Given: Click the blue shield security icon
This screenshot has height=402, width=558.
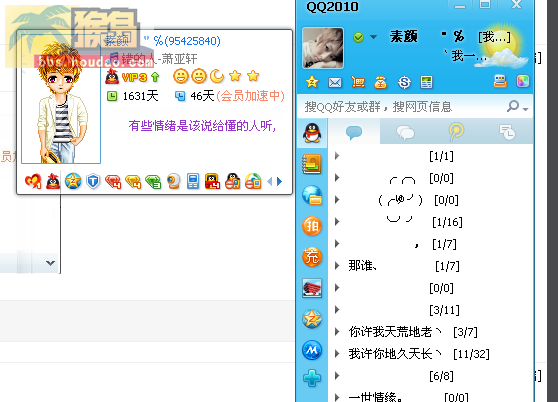Looking at the screenshot, I should [93, 181].
